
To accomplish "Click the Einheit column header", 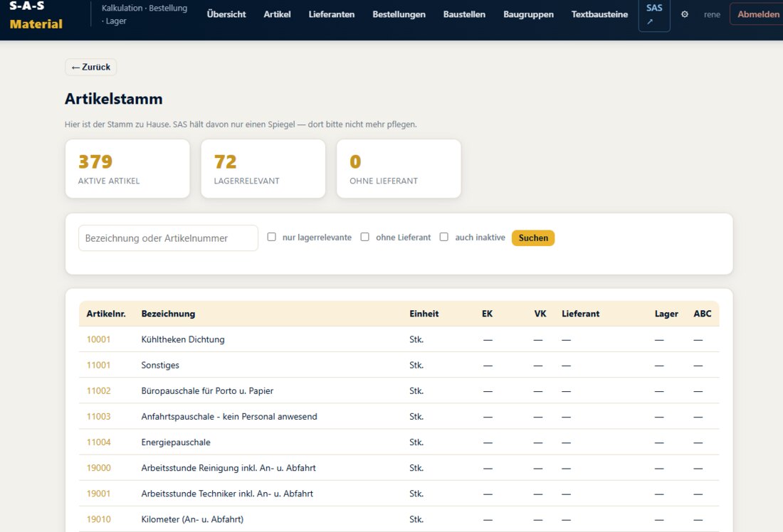I will (424, 314).
